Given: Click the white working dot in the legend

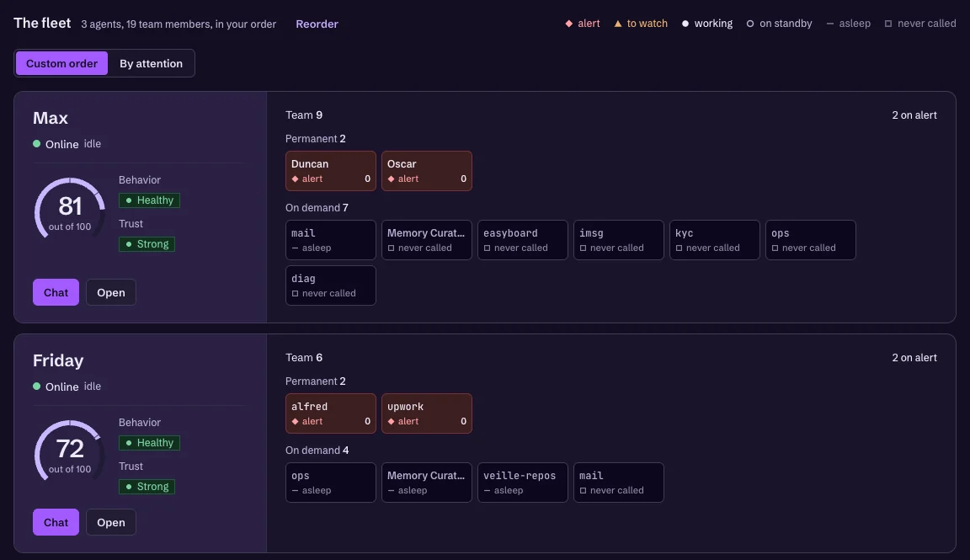Looking at the screenshot, I should click(685, 24).
